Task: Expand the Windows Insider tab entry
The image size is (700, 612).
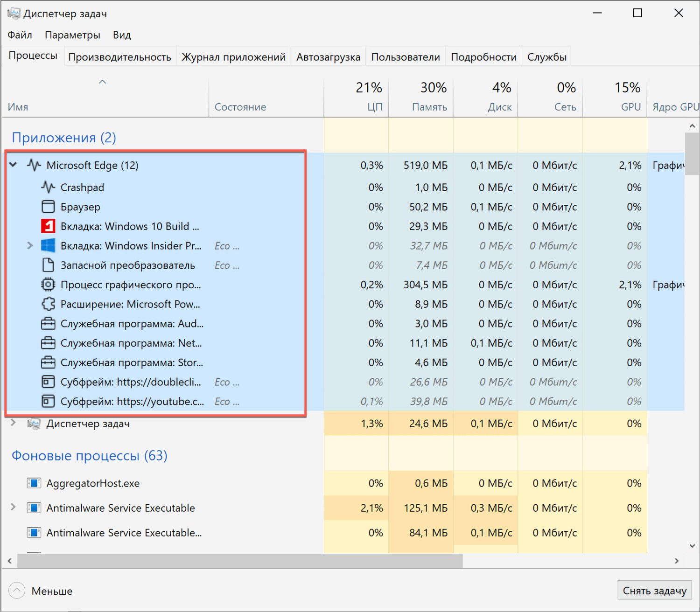Action: tap(30, 245)
